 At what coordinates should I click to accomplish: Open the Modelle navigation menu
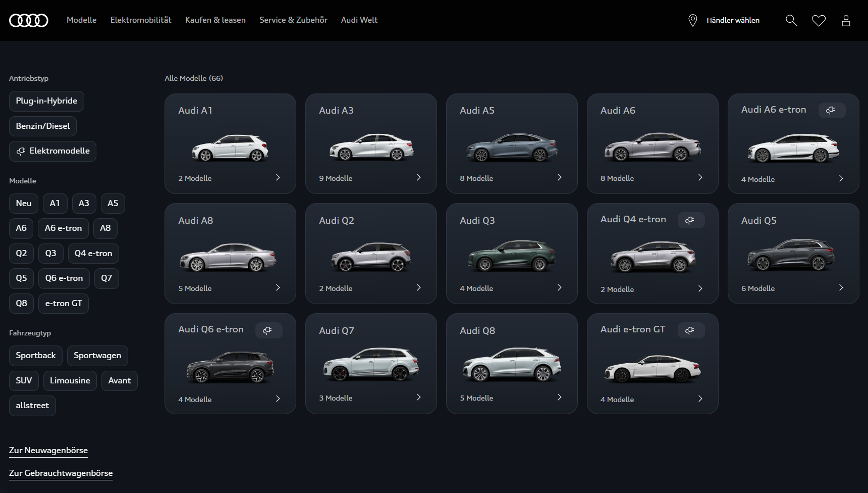tap(81, 20)
